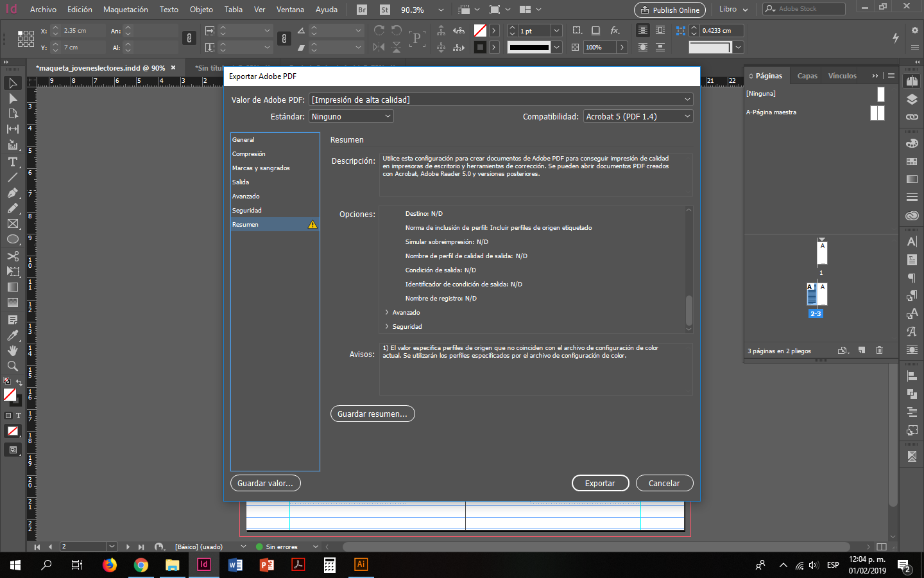Screen dimensions: 924x578
Task: Click the fill none swatch in control bar
Action: (x=480, y=30)
